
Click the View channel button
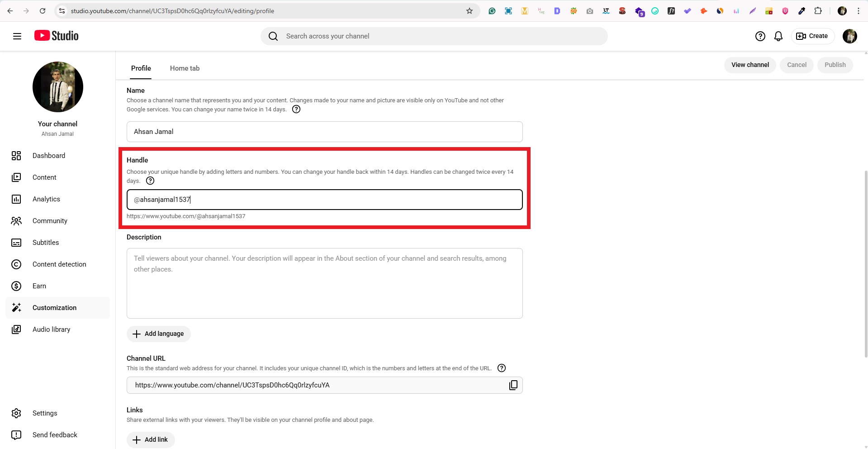click(749, 65)
